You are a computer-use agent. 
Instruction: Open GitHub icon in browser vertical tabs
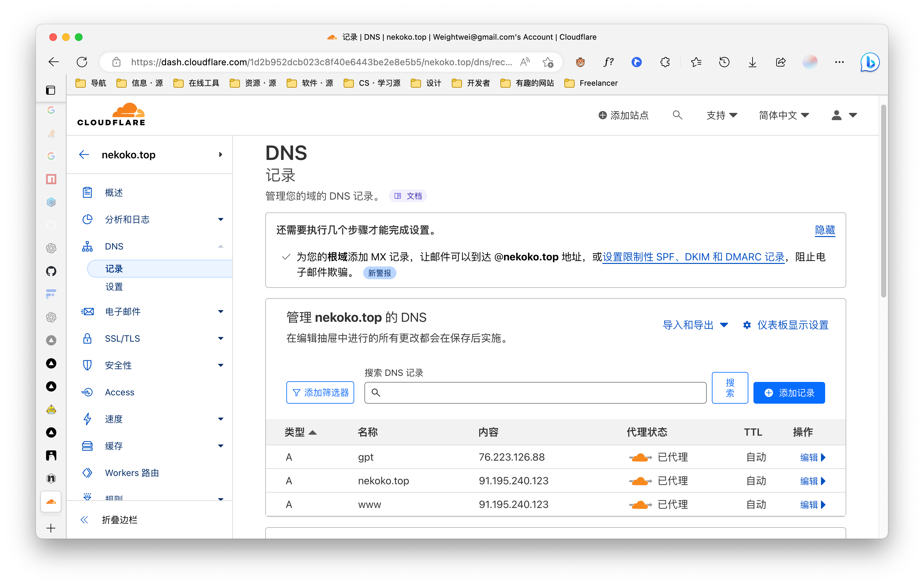click(x=51, y=271)
